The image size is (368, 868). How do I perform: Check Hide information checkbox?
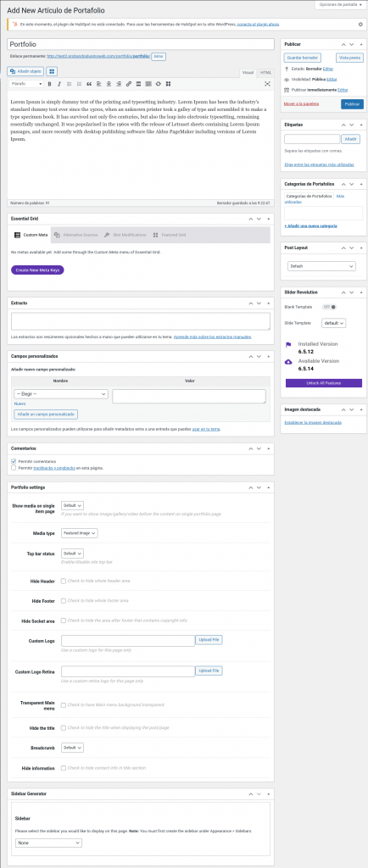(64, 768)
